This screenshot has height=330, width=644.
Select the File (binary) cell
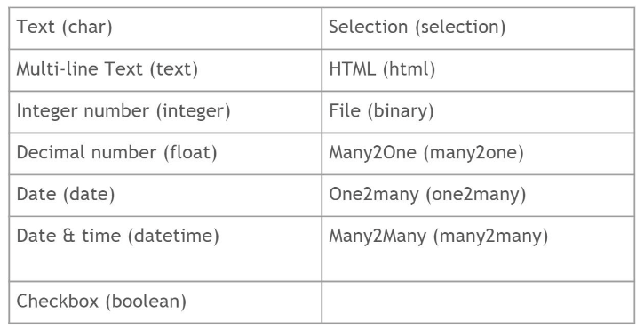tap(478, 112)
